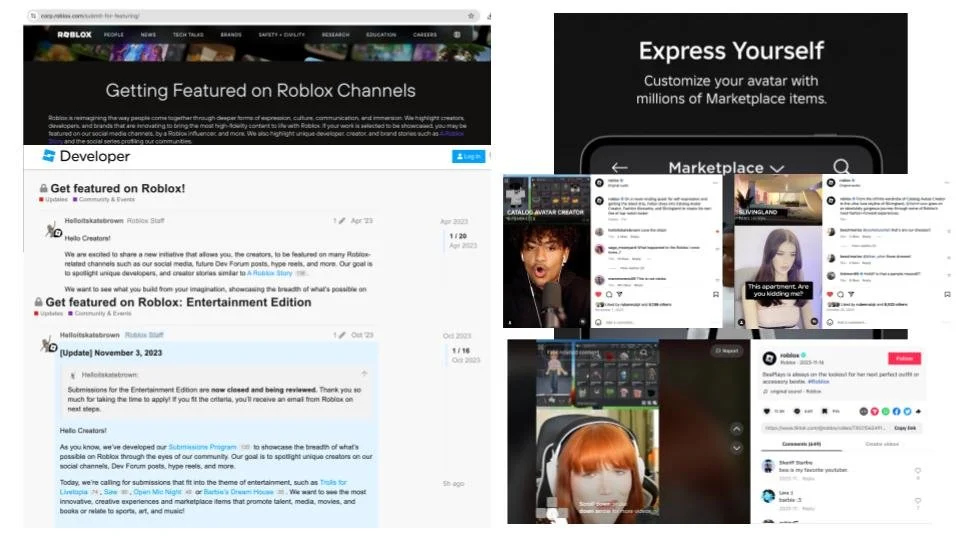This screenshot has width=960, height=540.
Task: Open 'Get featured on Roblox: Entertainment Edition' title
Action: pyautogui.click(x=178, y=302)
